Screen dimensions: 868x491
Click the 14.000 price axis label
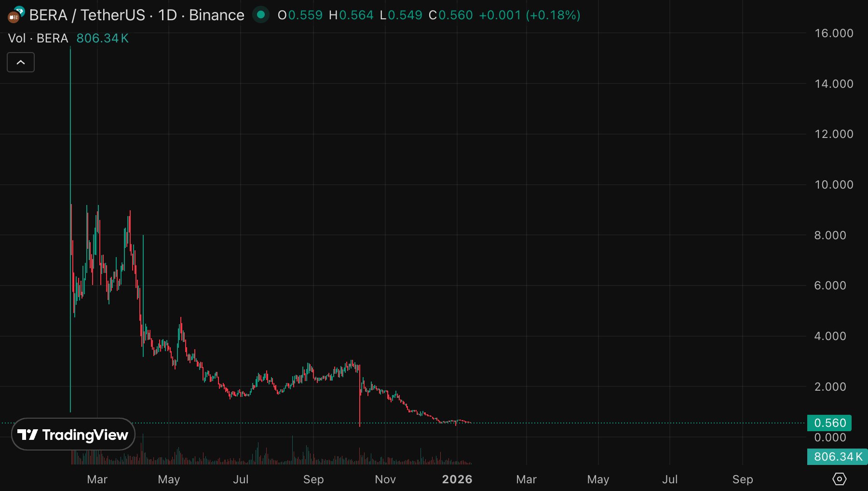[x=834, y=84]
